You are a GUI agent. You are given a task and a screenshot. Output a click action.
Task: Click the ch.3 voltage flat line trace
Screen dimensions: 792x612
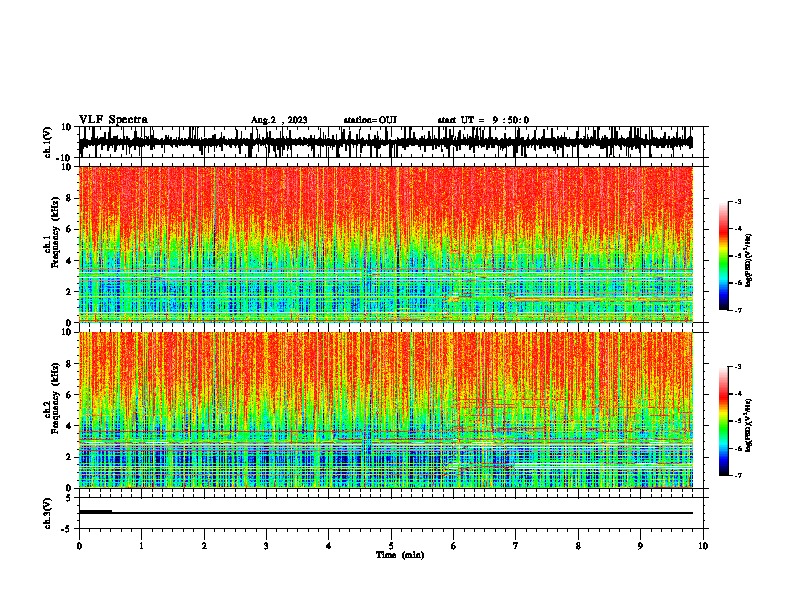tap(386, 513)
